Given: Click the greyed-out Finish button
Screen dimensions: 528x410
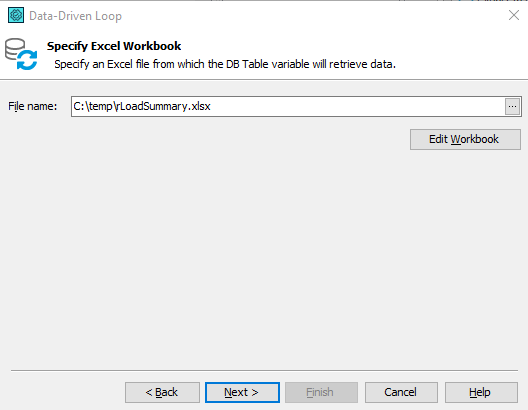Looking at the screenshot, I should click(x=321, y=392).
